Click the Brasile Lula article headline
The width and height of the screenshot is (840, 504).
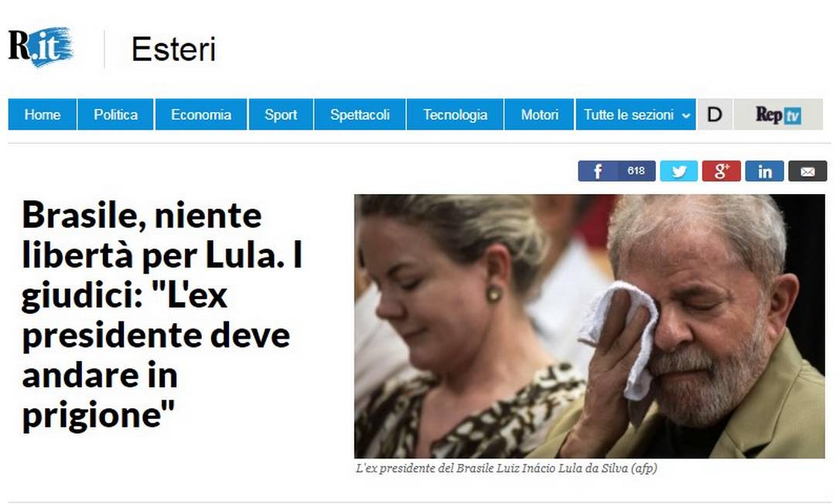coord(162,315)
